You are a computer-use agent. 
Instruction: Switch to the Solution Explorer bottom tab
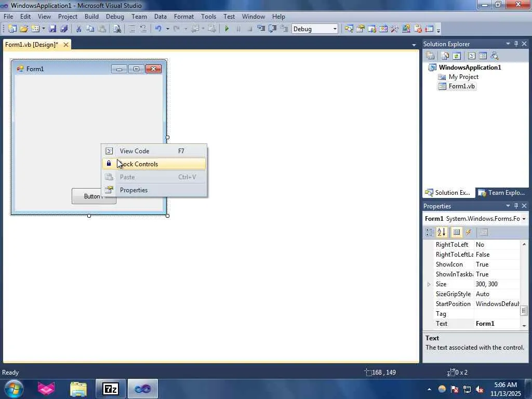click(448, 193)
